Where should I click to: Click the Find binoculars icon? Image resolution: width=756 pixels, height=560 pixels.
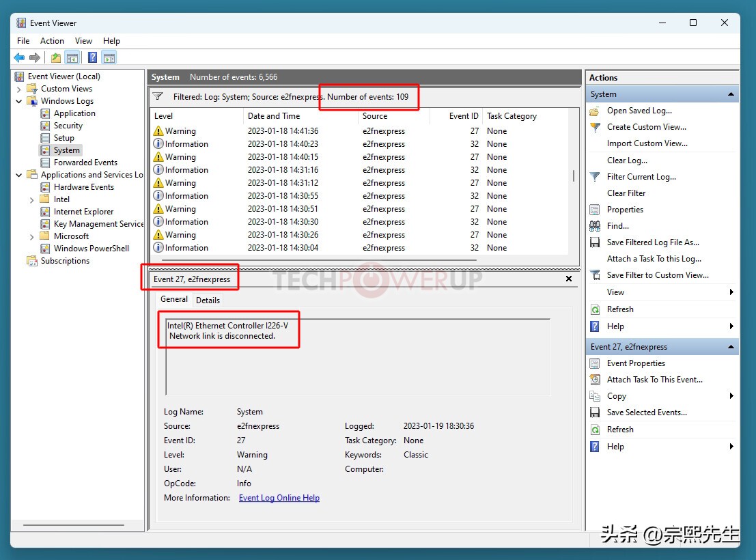pyautogui.click(x=595, y=226)
